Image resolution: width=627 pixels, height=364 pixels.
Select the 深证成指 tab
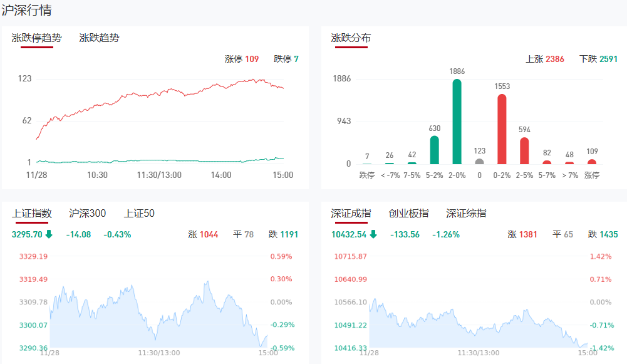click(351, 214)
